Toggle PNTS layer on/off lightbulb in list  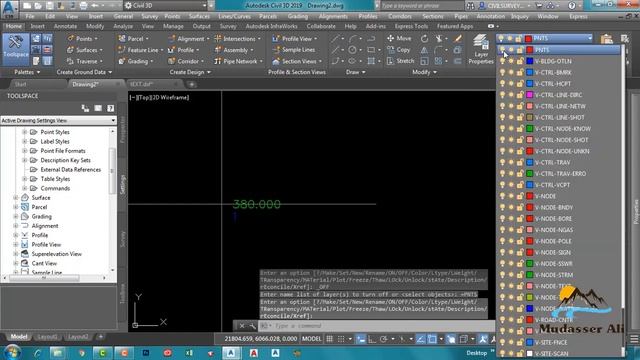[502, 50]
